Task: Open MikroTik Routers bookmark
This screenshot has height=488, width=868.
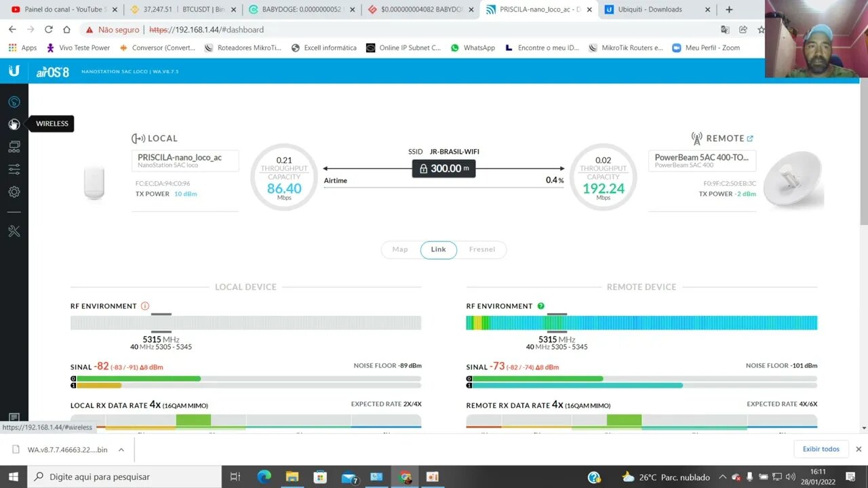Action: (x=627, y=48)
